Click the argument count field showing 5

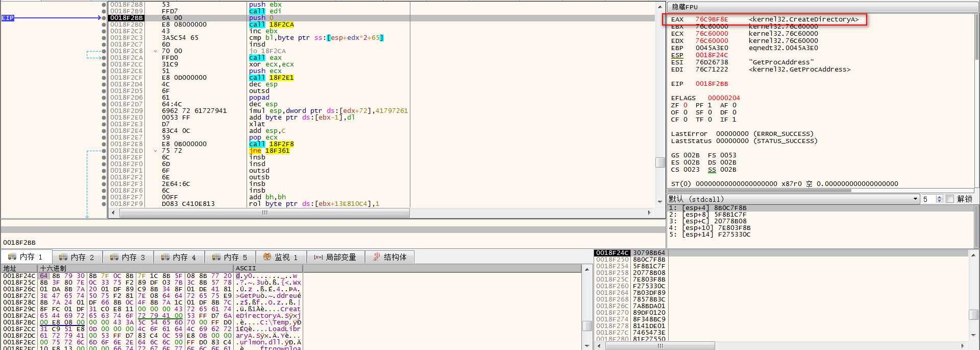[929, 199]
